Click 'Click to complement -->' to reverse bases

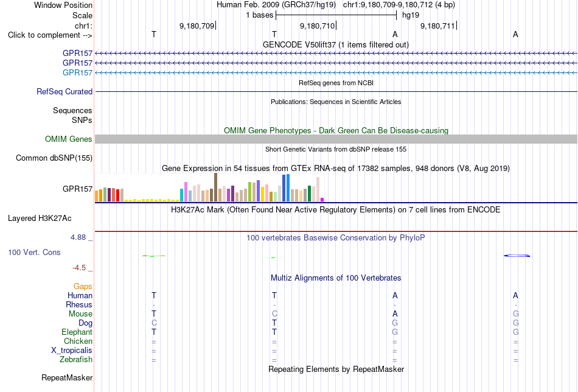tap(50, 35)
